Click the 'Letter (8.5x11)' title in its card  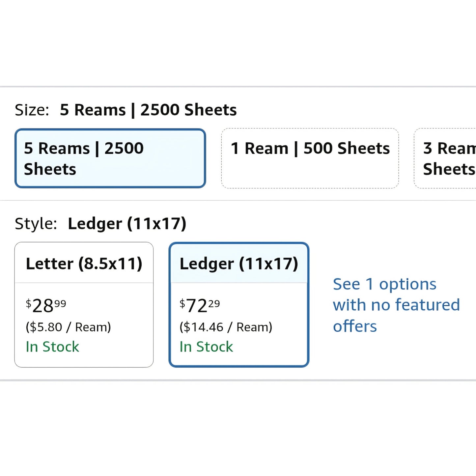click(84, 264)
